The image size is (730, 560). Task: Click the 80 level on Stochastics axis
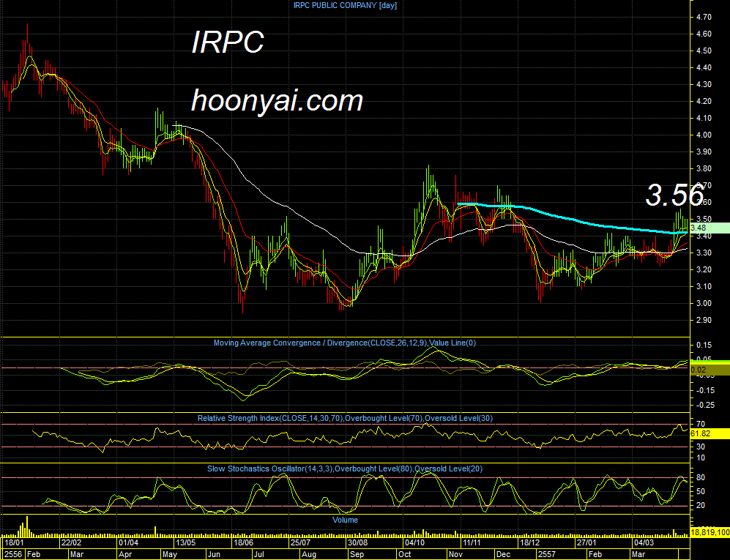(x=701, y=477)
